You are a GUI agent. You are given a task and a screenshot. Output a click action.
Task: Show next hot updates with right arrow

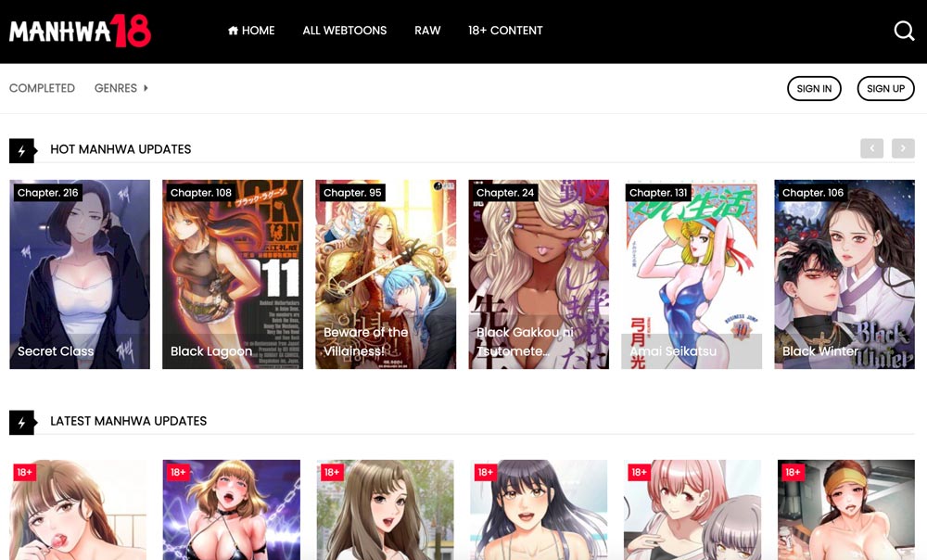pos(903,148)
